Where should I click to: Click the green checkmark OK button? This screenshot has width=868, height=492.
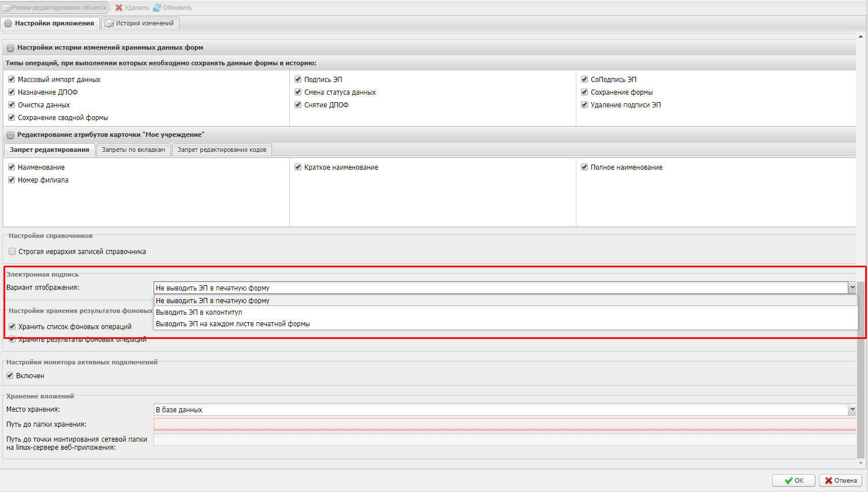pyautogui.click(x=794, y=480)
